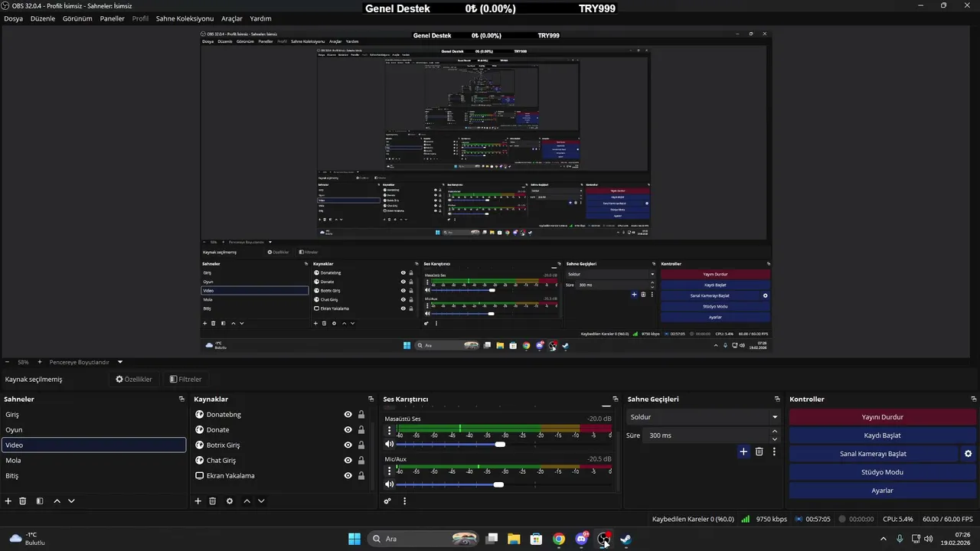Open the Düzenle menu
This screenshot has height=551, width=980.
click(x=43, y=18)
